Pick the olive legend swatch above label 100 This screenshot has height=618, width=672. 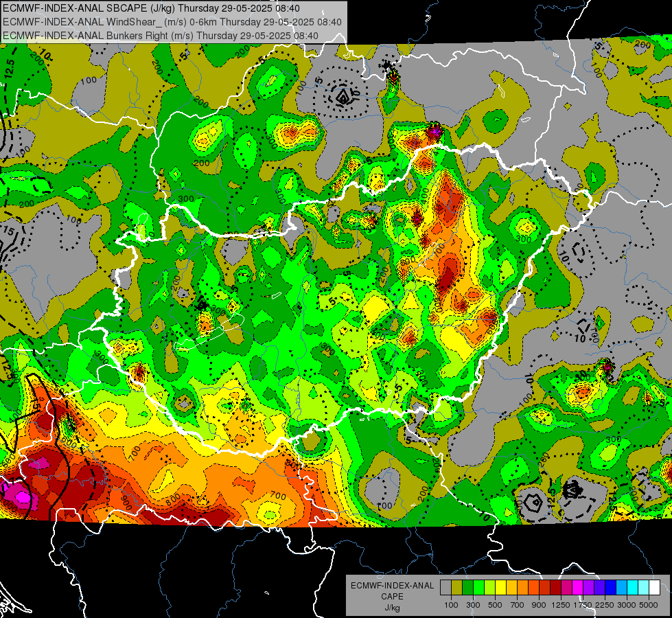point(457,587)
